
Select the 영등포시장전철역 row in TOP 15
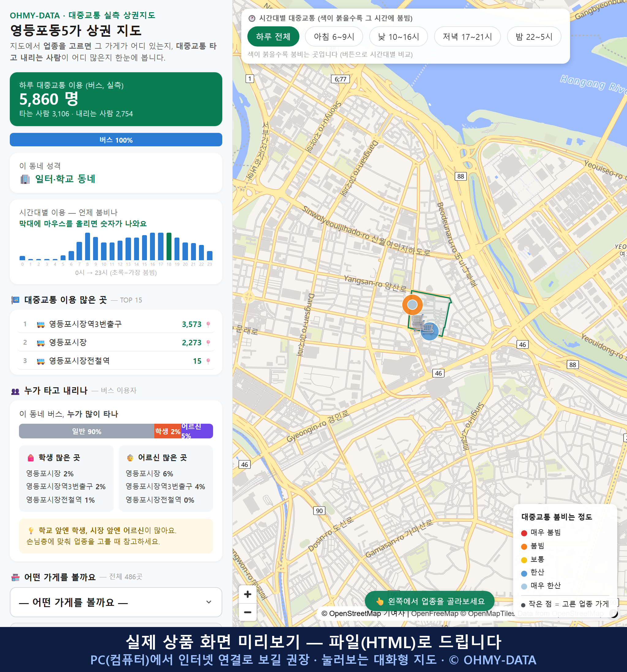coord(116,361)
